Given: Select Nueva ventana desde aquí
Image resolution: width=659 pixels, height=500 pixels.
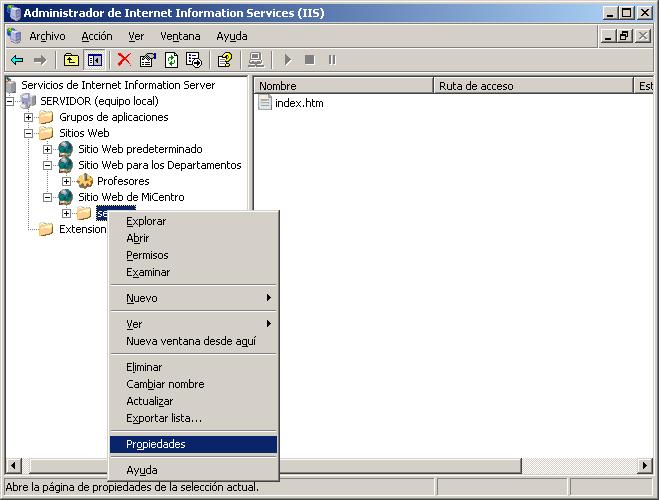Looking at the screenshot, I should 193,341.
